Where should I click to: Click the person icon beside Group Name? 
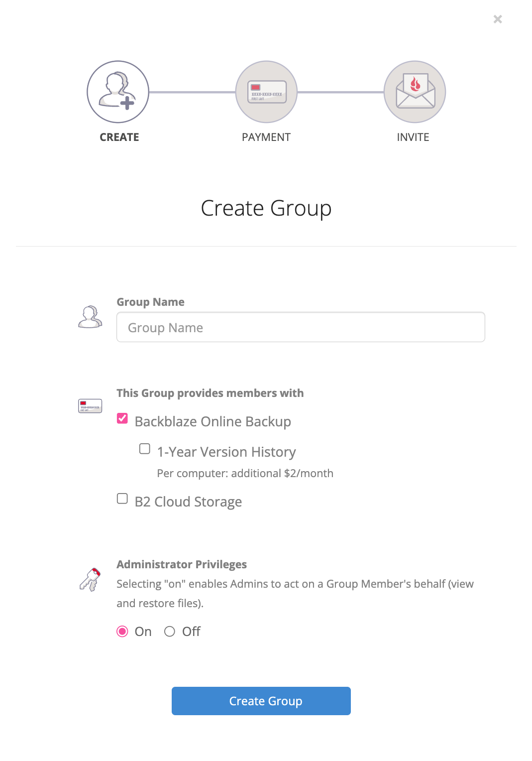pos(90,317)
